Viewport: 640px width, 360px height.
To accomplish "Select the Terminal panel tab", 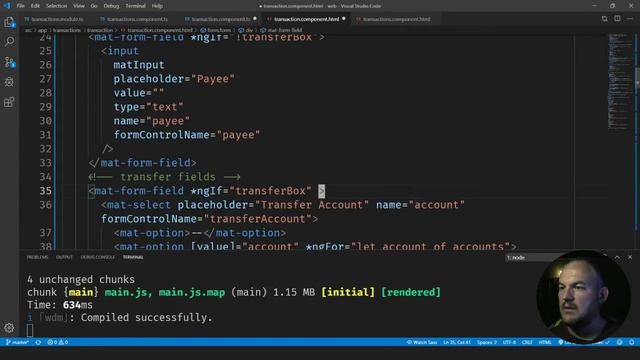I will 133,257.
